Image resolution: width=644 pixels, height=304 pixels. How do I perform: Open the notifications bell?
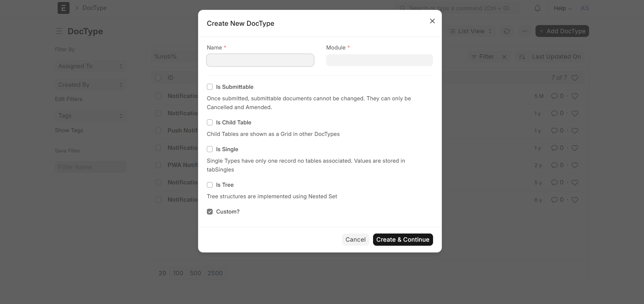coord(537,8)
